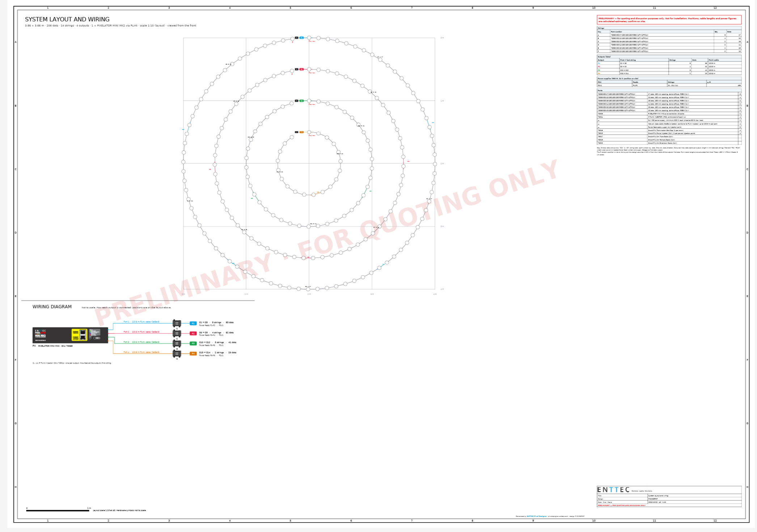Click the layout summary line under main heading
757x532 pixels.
(x=110, y=26)
